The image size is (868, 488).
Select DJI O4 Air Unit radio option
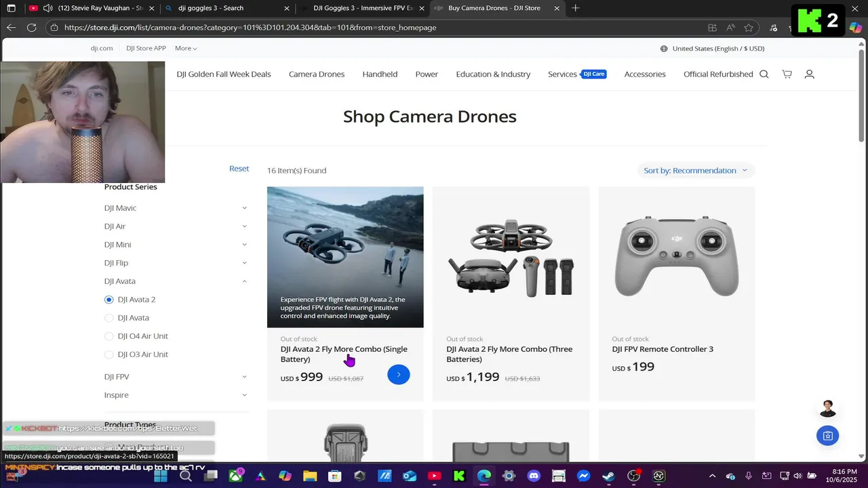click(x=108, y=336)
